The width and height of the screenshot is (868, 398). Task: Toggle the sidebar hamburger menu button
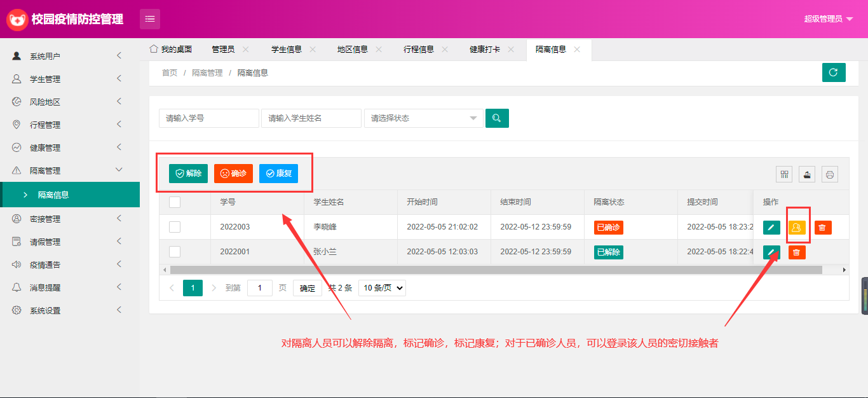150,19
